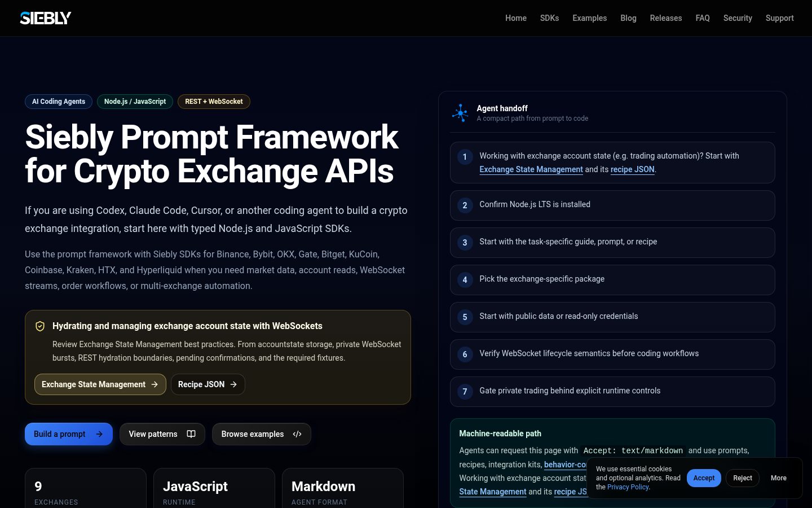
Task: Click arrow icon on Exchange State Management button
Action: 155,384
